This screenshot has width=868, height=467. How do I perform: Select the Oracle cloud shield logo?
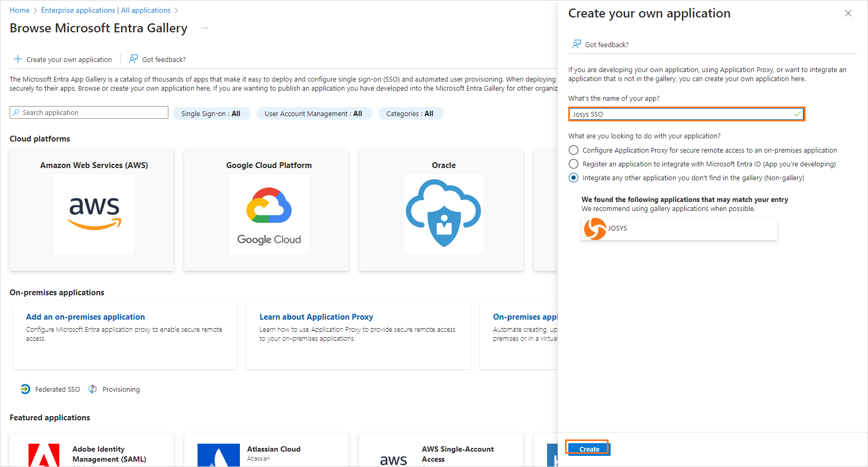[x=444, y=214]
